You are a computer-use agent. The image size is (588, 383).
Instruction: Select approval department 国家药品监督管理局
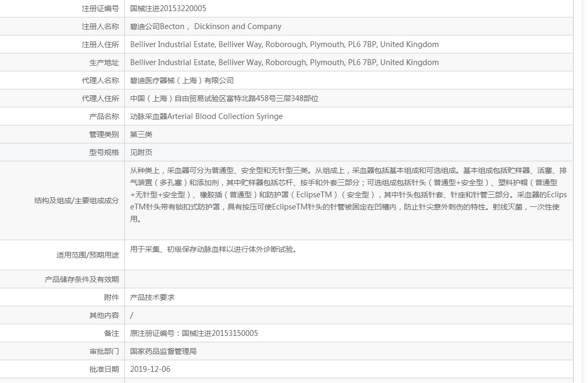click(x=163, y=351)
